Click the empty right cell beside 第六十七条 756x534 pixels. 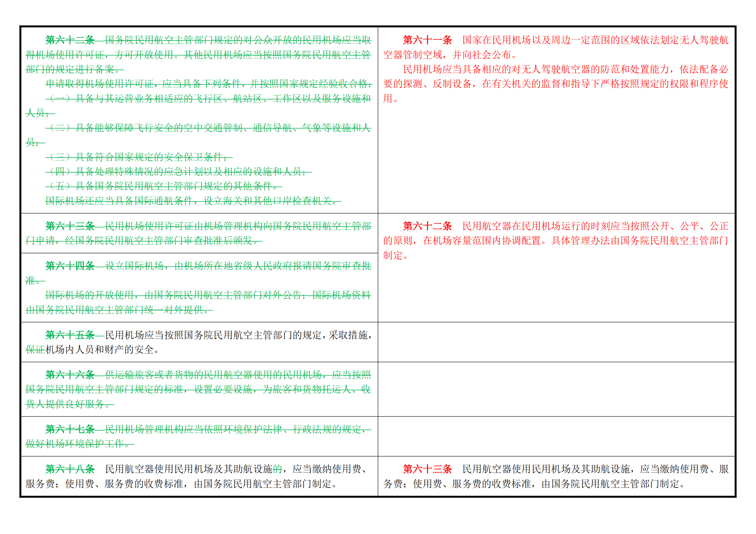[x=556, y=436]
